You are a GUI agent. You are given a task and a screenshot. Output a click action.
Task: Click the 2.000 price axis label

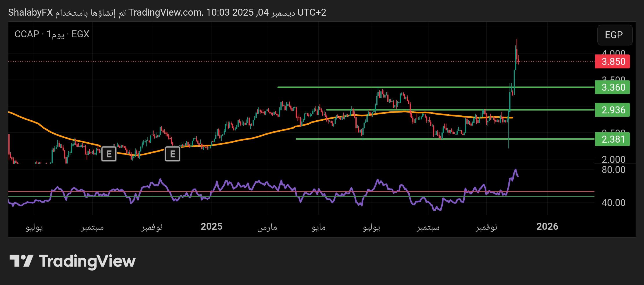point(613,159)
